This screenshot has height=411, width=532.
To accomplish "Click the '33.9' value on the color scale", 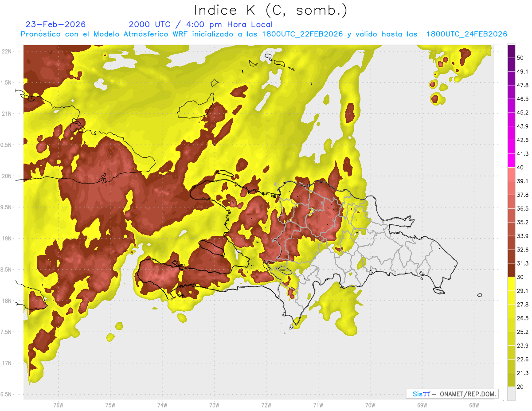I will pyautogui.click(x=523, y=236).
